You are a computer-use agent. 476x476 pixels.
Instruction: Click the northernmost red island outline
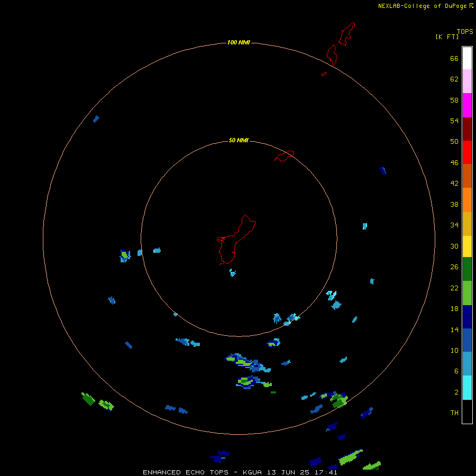click(x=346, y=34)
